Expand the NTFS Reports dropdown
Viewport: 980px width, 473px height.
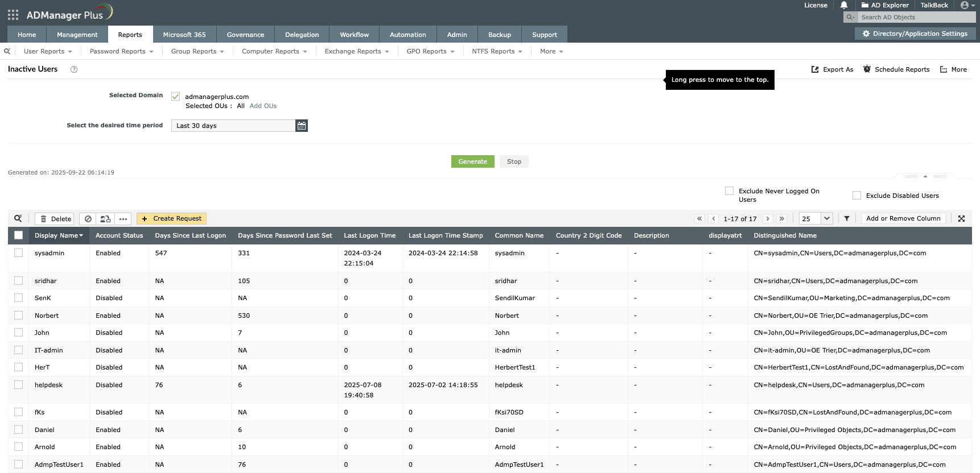(x=497, y=51)
